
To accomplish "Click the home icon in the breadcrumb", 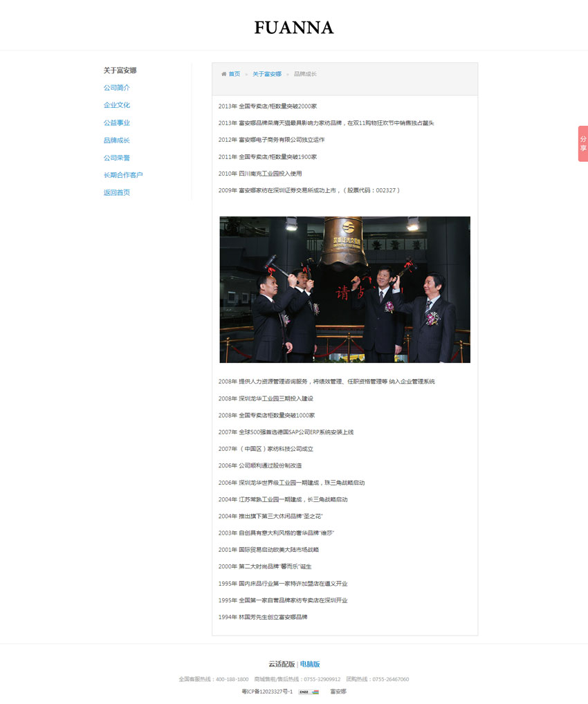I will click(x=223, y=74).
